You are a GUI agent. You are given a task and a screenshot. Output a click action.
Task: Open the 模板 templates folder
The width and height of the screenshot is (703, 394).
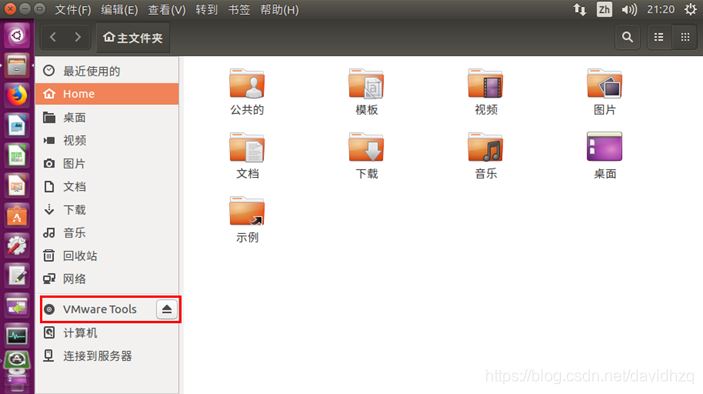click(x=366, y=92)
